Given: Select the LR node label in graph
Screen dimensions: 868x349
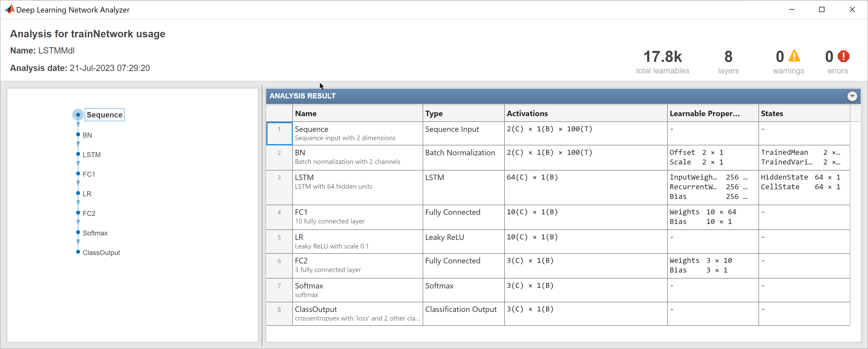Looking at the screenshot, I should [87, 194].
